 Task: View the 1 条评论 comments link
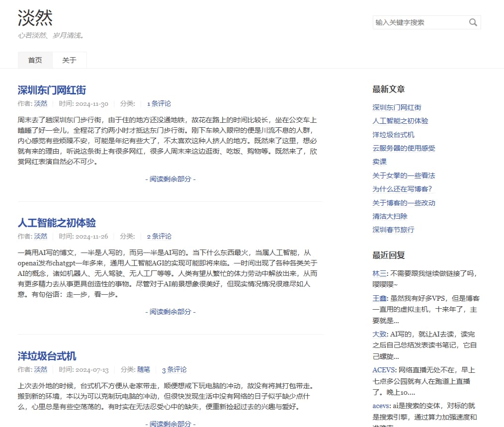point(159,103)
